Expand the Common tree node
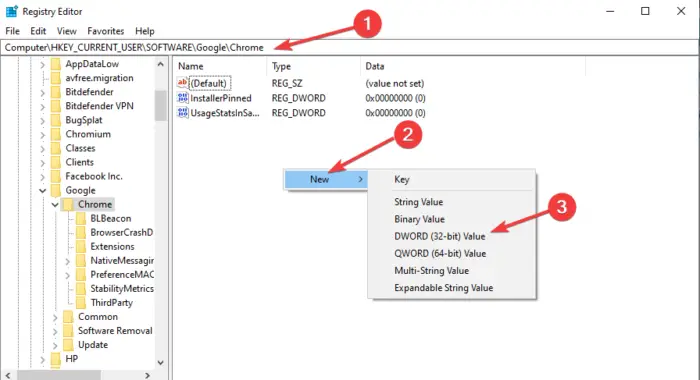 click(55, 317)
